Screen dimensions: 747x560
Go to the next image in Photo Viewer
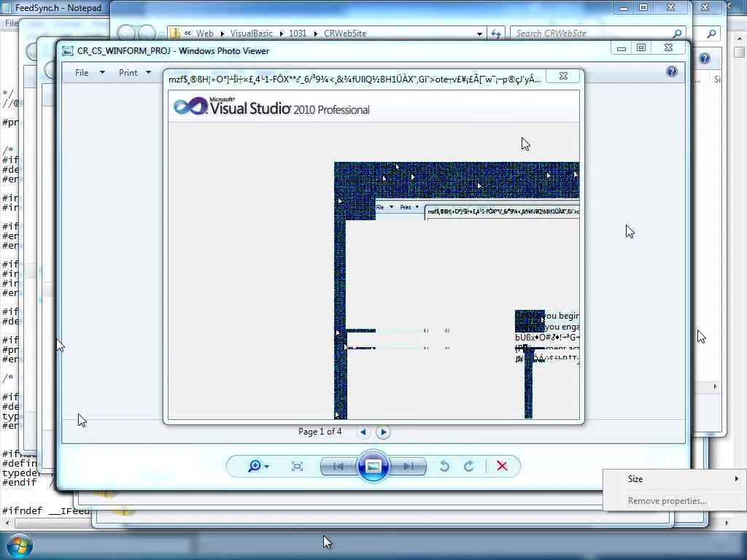click(409, 466)
